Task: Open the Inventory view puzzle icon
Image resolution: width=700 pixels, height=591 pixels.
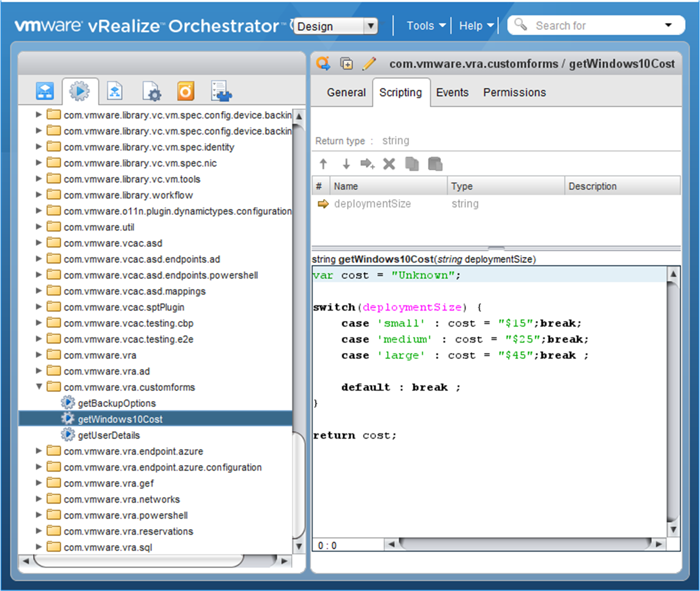Action: [221, 91]
